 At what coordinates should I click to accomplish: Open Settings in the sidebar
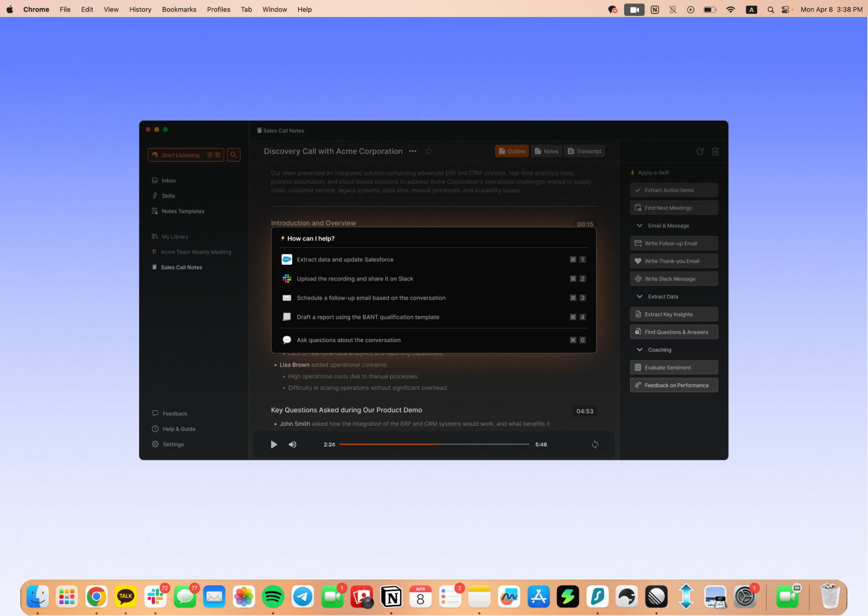pos(173,444)
